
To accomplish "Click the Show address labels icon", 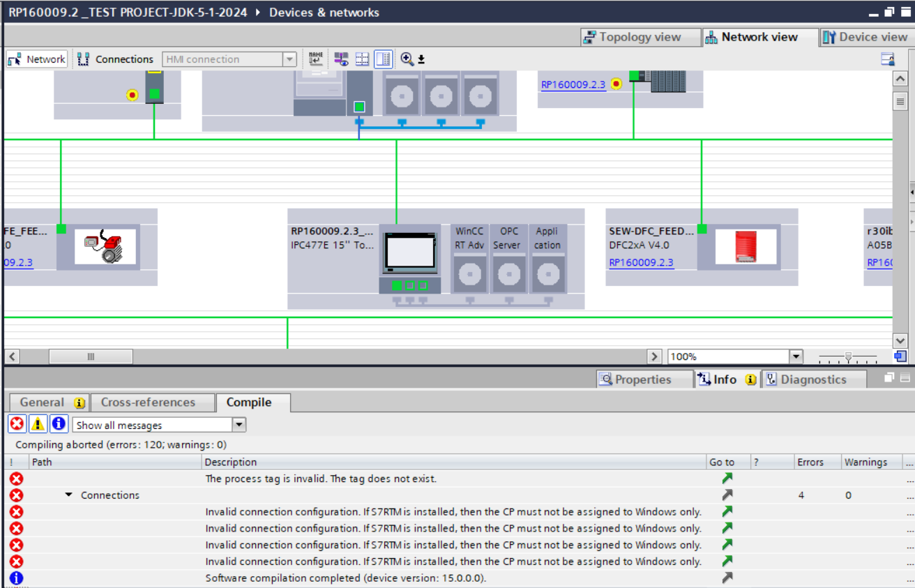I will pos(341,59).
